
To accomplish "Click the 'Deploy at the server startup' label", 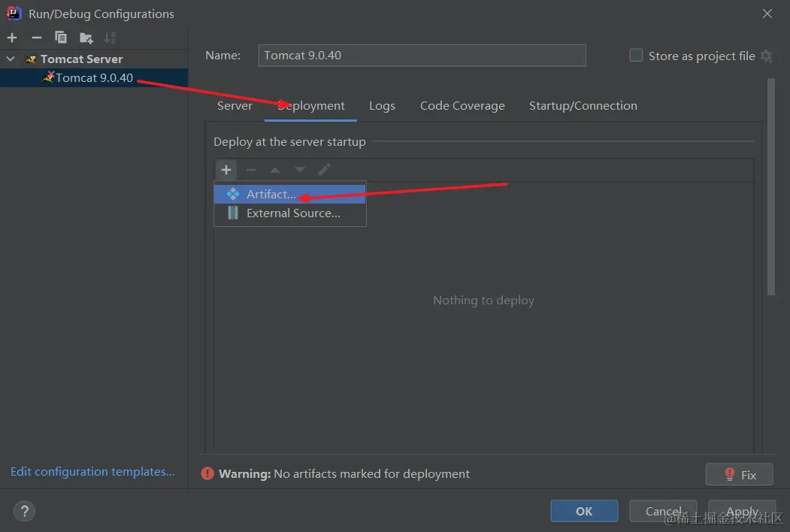I will coord(289,142).
